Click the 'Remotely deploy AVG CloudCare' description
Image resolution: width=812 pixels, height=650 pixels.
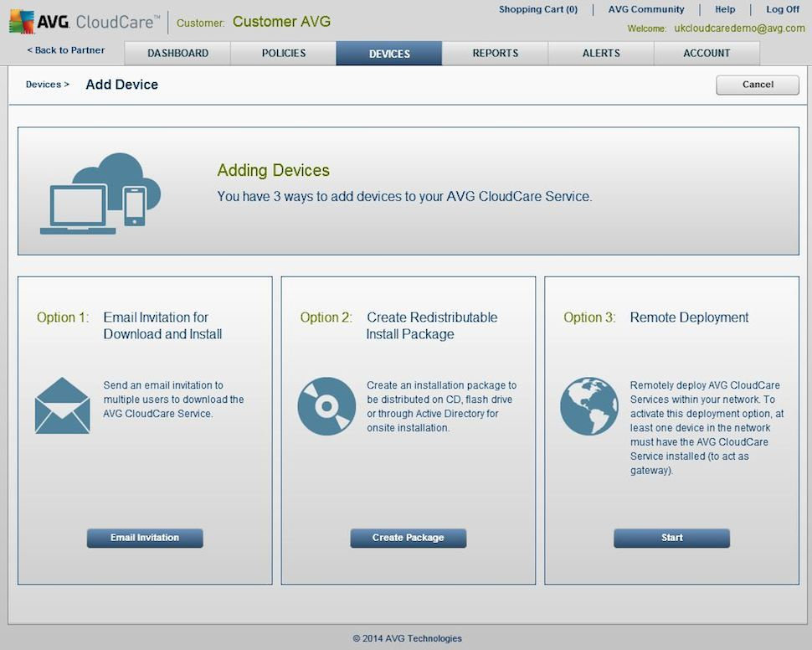tap(707, 428)
